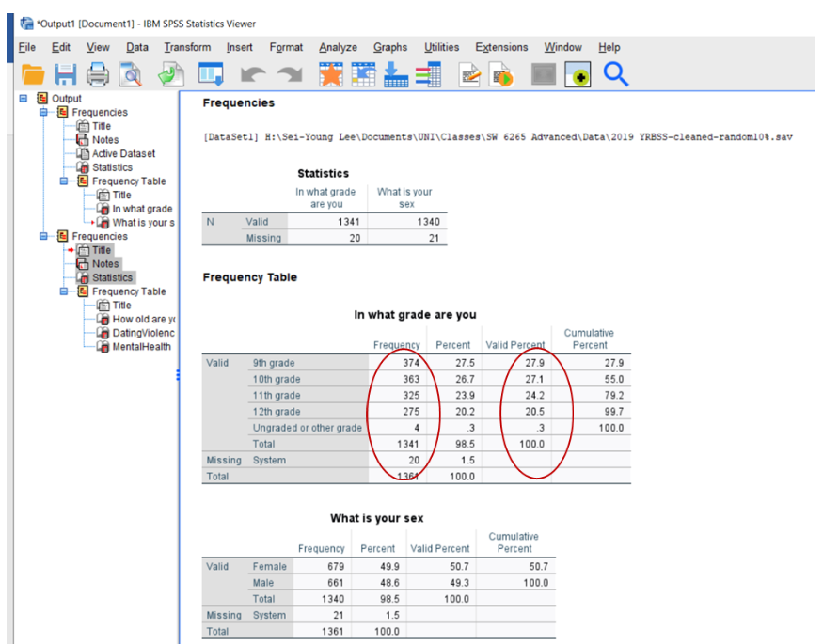Open the View menu
Image resolution: width=839 pixels, height=644 pixels.
coord(98,47)
